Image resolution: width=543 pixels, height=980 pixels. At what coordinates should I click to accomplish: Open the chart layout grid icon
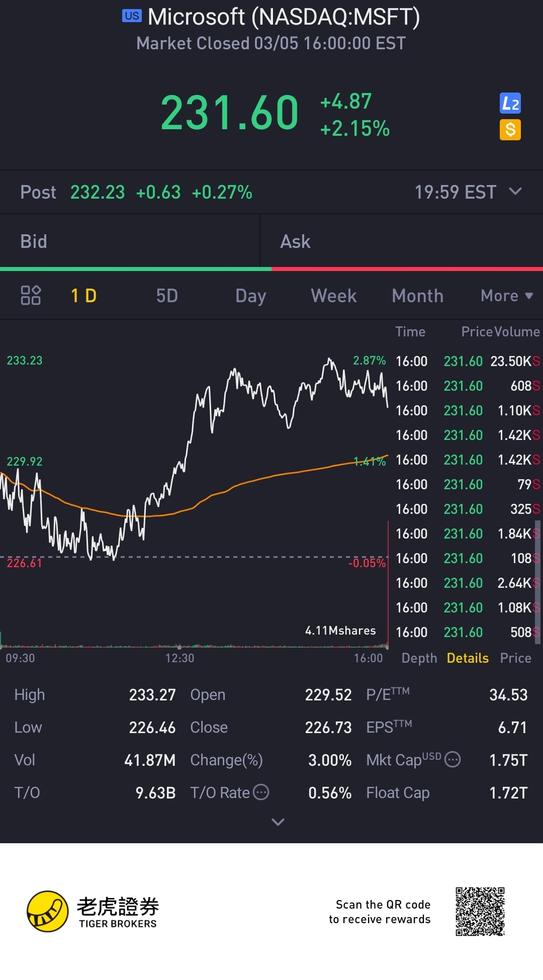tap(31, 295)
